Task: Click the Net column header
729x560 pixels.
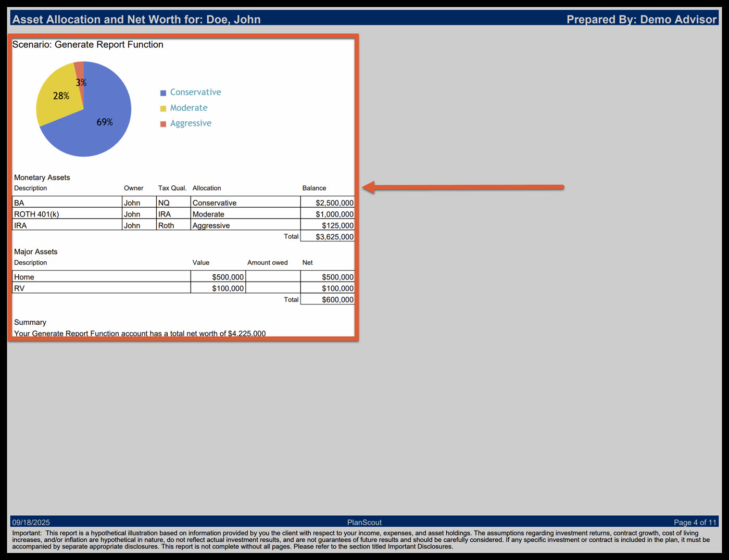Action: pyautogui.click(x=307, y=262)
